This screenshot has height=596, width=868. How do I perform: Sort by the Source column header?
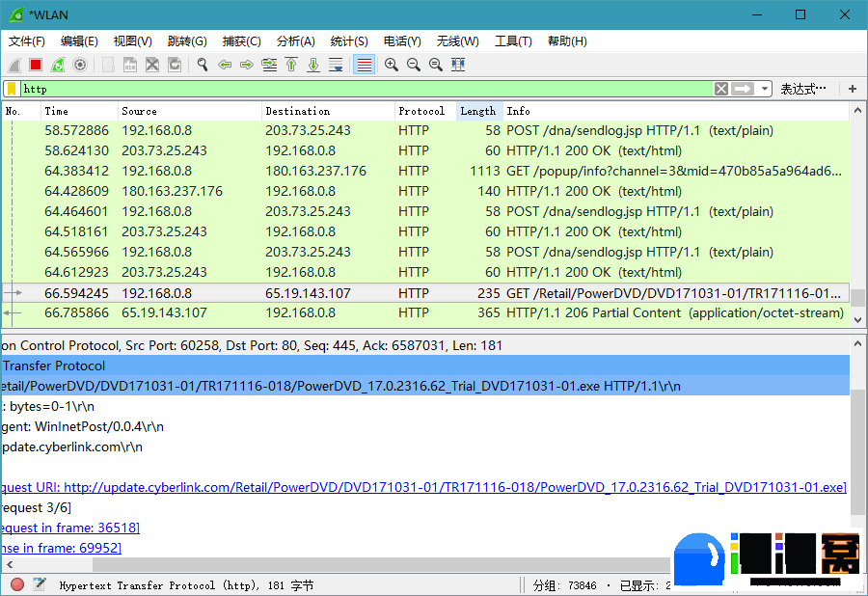(x=189, y=111)
